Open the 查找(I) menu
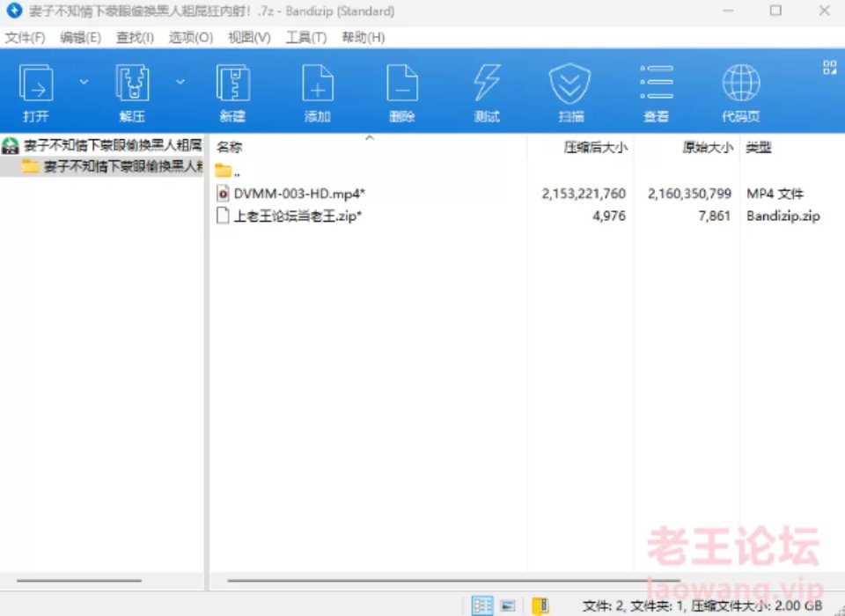 pyautogui.click(x=135, y=37)
